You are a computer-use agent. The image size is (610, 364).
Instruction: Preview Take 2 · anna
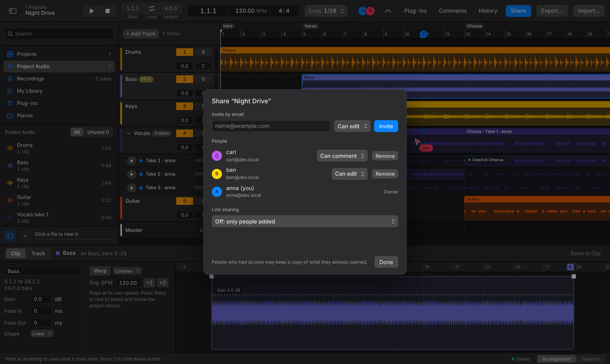132,174
